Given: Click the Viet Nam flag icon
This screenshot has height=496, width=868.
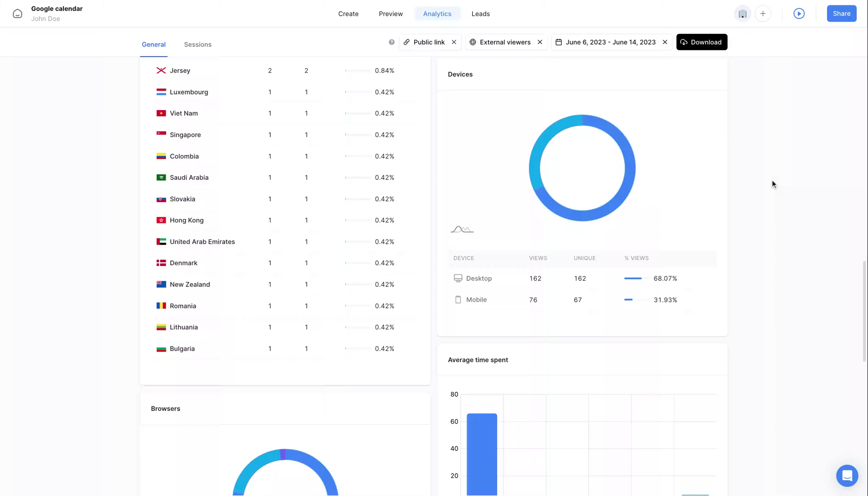Looking at the screenshot, I should pyautogui.click(x=161, y=113).
